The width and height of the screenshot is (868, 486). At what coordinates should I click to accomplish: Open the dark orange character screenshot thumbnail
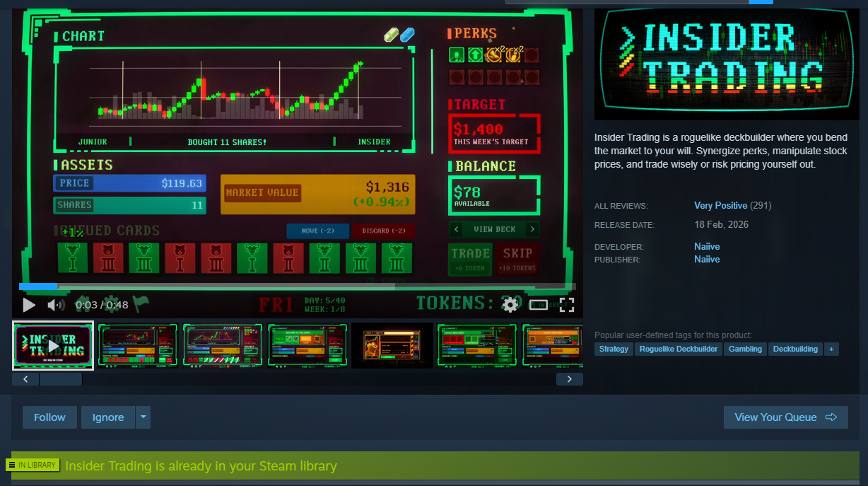[392, 346]
